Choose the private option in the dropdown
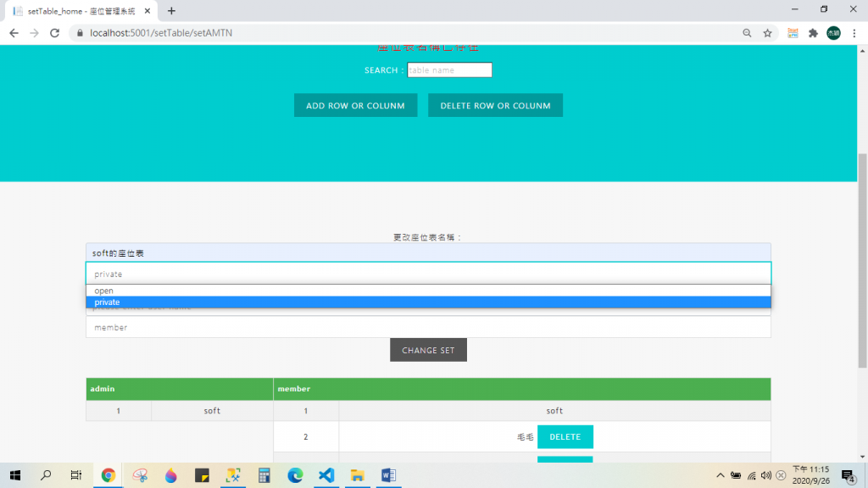Image resolution: width=868 pixels, height=488 pixels. pos(428,302)
